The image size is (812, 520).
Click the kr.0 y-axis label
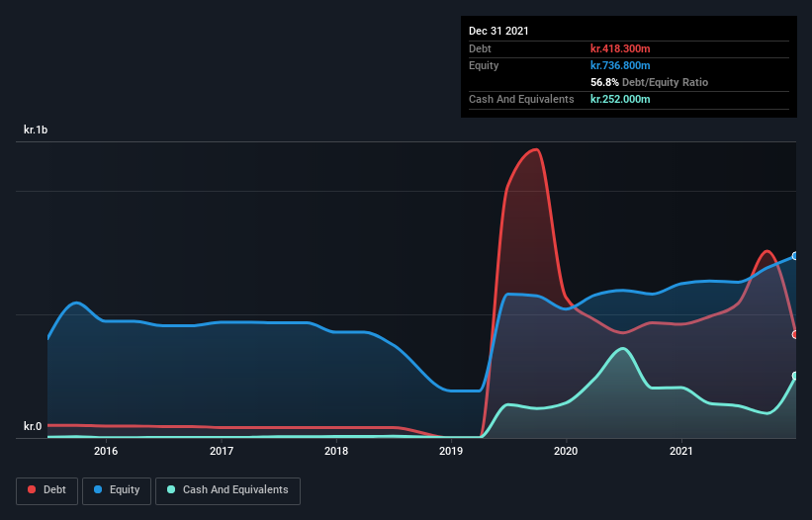33,426
